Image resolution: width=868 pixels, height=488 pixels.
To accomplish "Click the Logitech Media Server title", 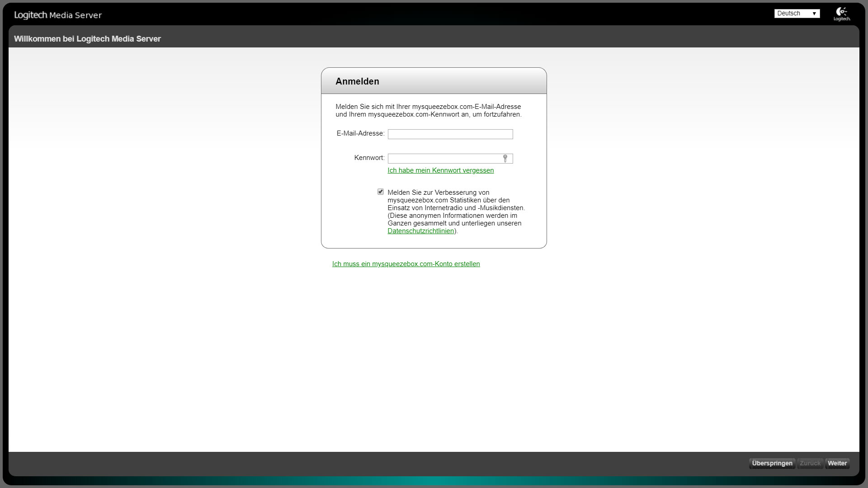I will [x=58, y=15].
